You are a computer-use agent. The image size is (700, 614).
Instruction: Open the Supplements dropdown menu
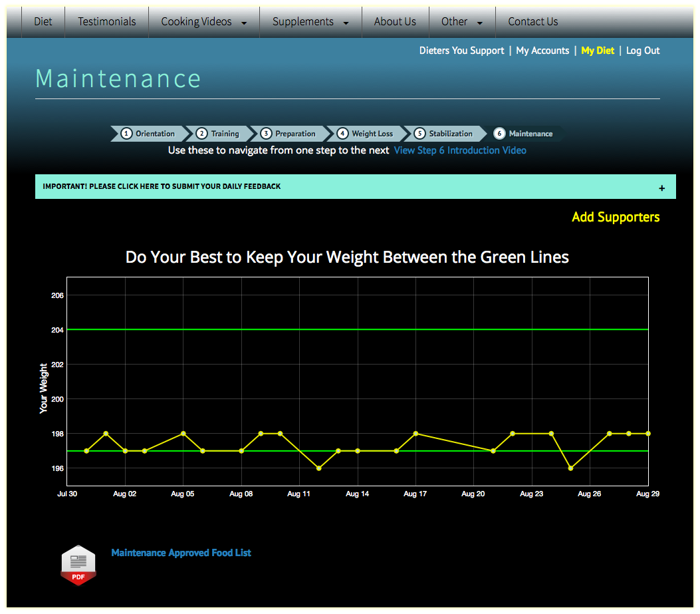click(310, 22)
